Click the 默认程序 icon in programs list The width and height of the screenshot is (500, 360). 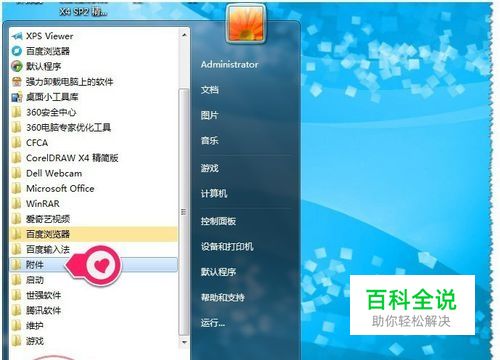pyautogui.click(x=17, y=66)
